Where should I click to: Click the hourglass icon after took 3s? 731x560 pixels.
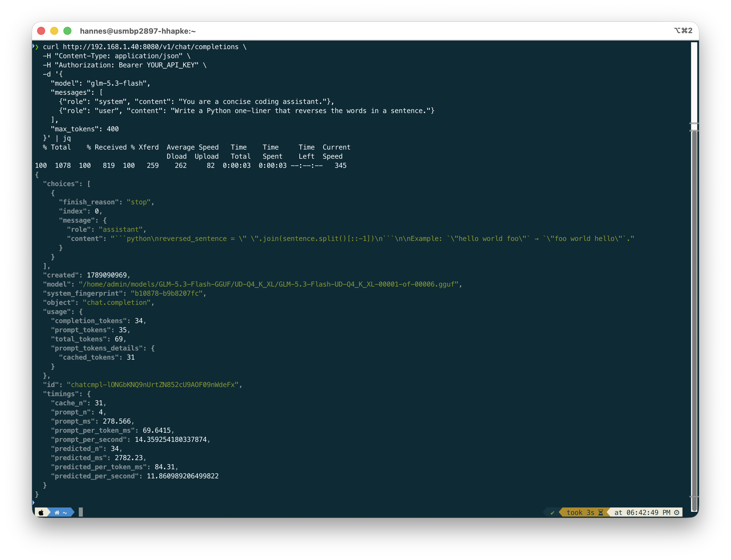click(x=601, y=512)
